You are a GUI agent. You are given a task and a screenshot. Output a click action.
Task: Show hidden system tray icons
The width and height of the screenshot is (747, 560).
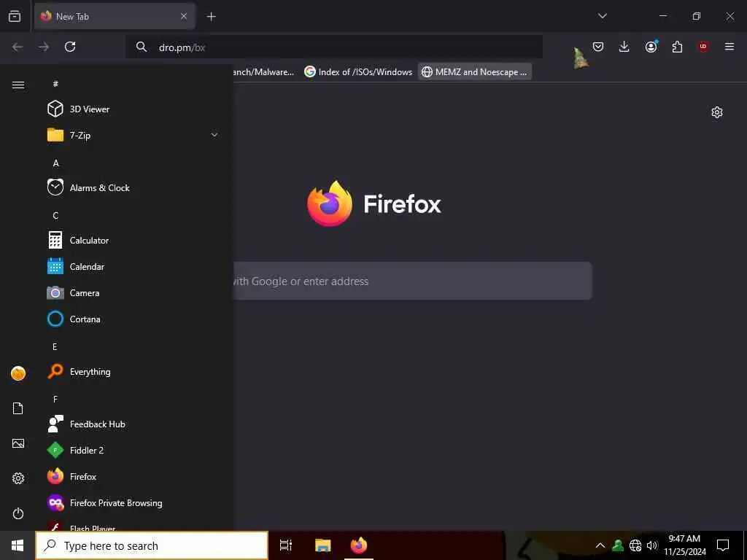click(600, 545)
